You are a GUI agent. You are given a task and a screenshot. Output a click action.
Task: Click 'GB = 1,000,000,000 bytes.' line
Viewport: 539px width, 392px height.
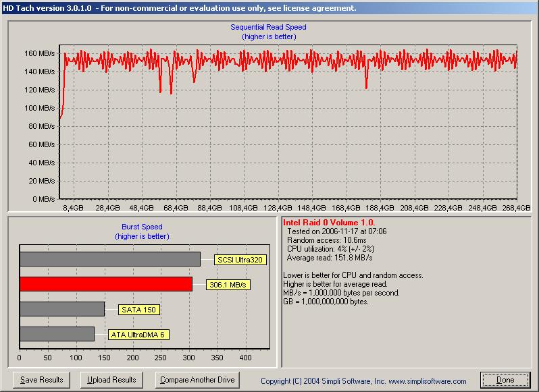click(x=326, y=302)
